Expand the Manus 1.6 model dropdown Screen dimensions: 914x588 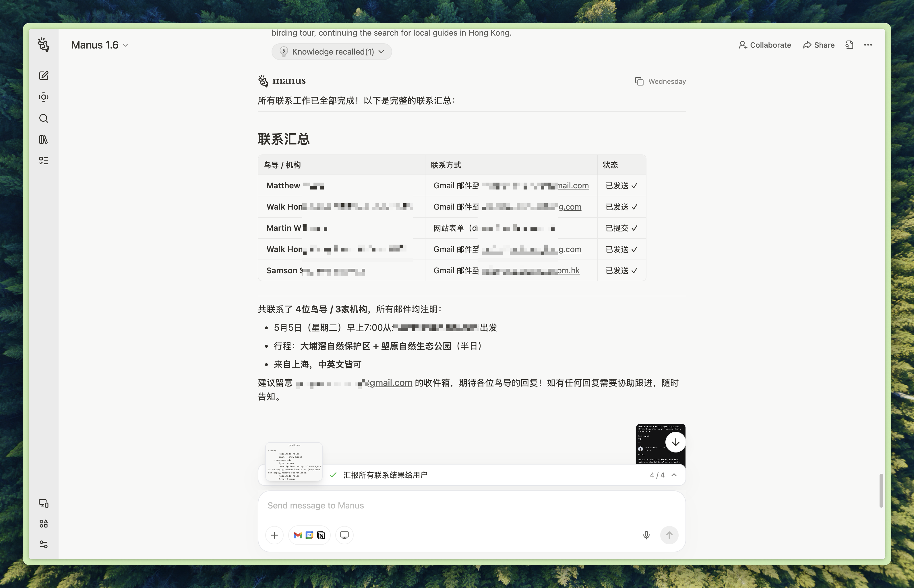coord(100,45)
